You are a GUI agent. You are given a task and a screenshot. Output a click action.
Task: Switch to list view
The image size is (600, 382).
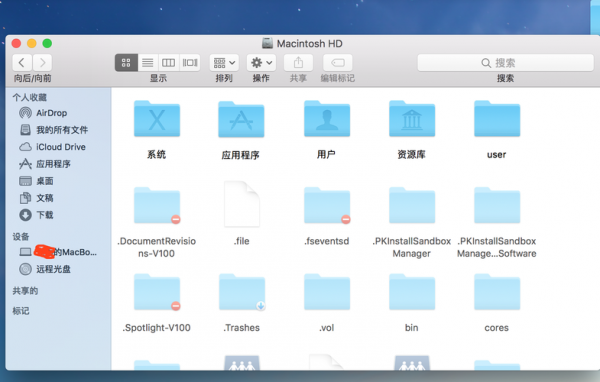148,62
